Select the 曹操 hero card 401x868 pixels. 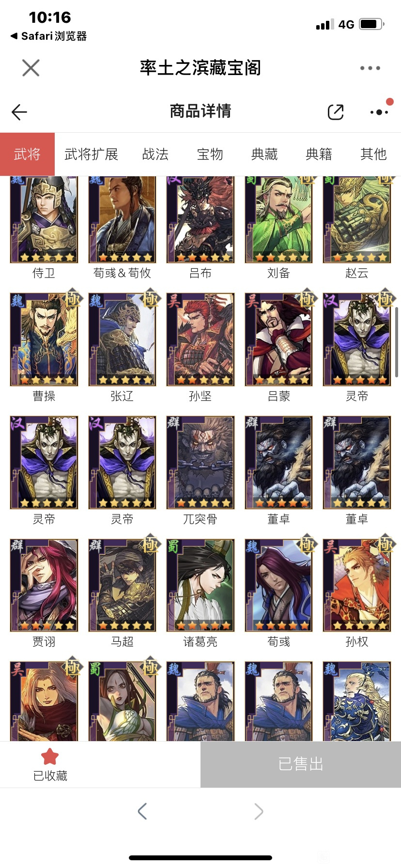tap(44, 347)
